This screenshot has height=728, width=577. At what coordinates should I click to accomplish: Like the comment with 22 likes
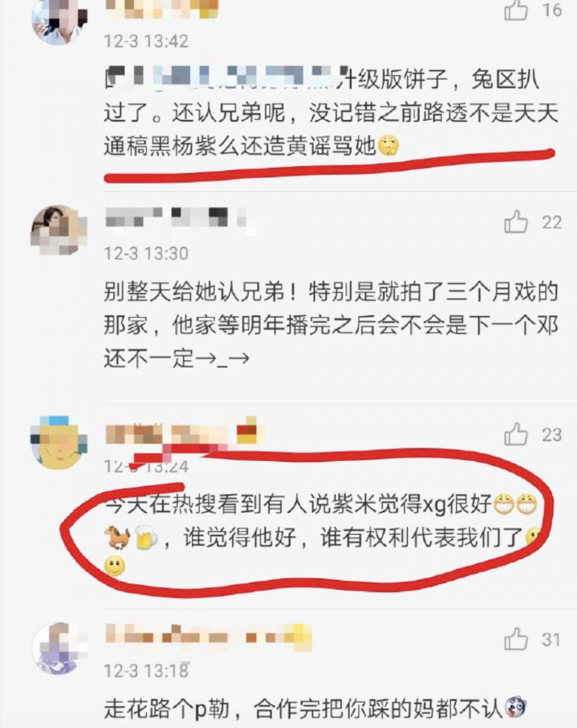[516, 222]
